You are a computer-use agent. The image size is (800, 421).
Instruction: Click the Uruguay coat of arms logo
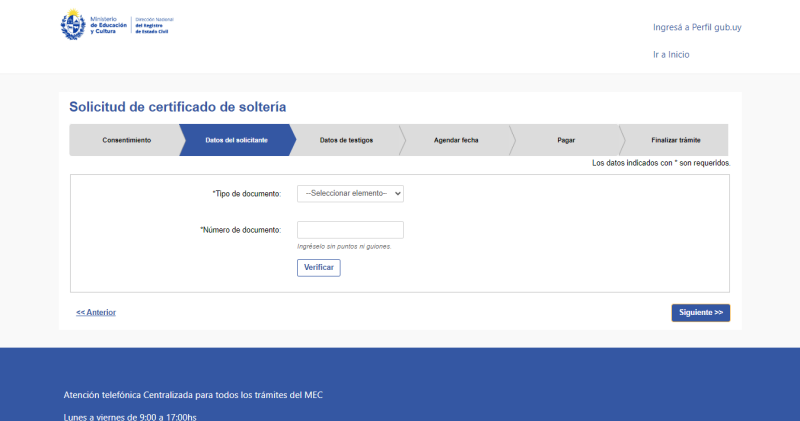pyautogui.click(x=73, y=25)
